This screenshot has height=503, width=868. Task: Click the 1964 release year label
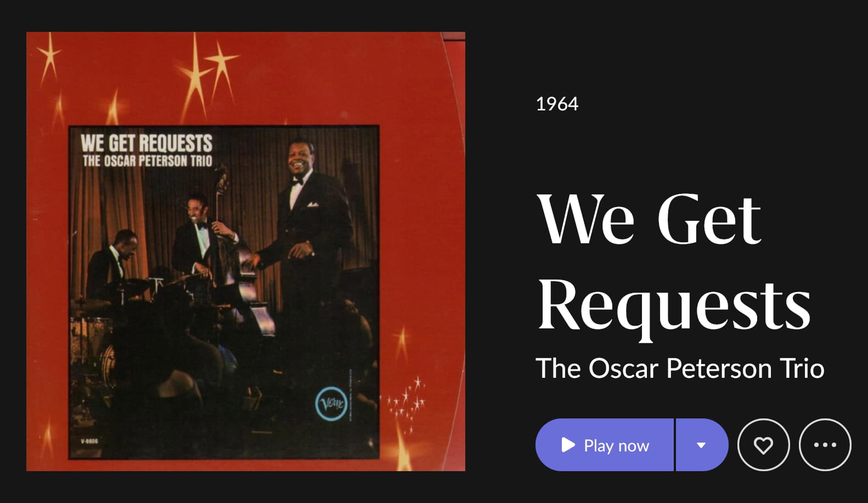[x=557, y=104]
